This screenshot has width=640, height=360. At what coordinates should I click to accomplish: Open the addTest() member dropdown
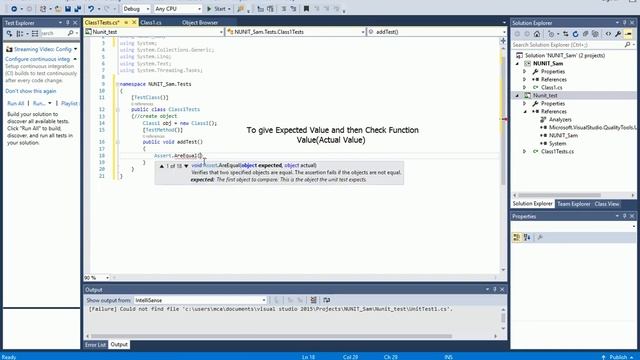click(436, 32)
